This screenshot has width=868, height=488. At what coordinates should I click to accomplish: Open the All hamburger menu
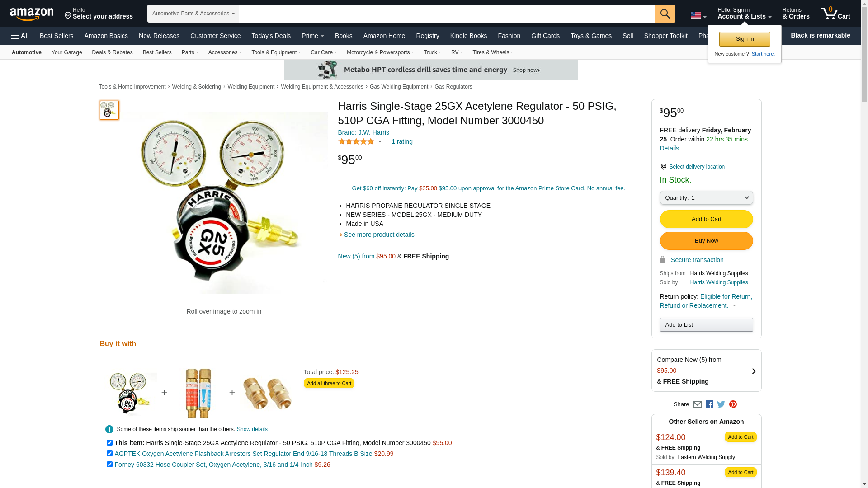[x=20, y=36]
